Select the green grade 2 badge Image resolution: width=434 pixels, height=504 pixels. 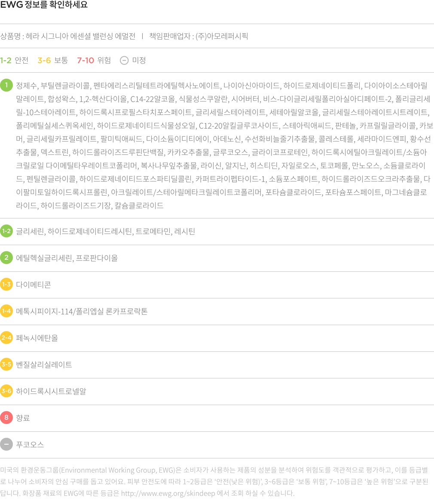[x=6, y=258]
